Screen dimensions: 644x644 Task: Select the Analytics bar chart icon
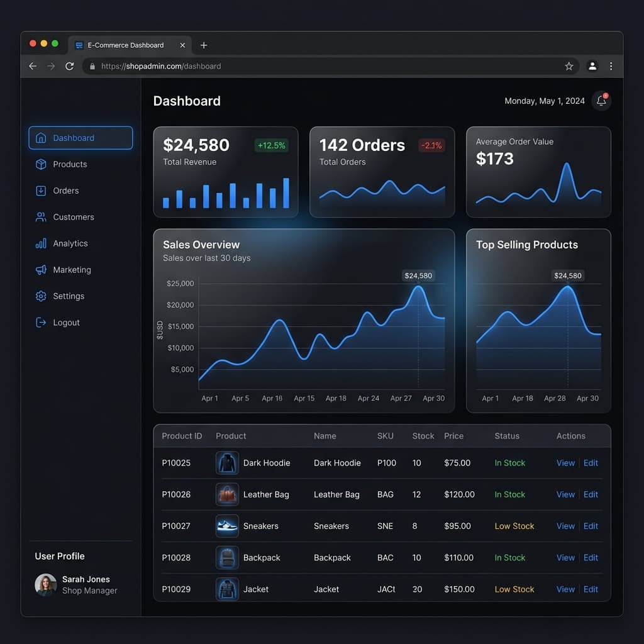coord(42,243)
